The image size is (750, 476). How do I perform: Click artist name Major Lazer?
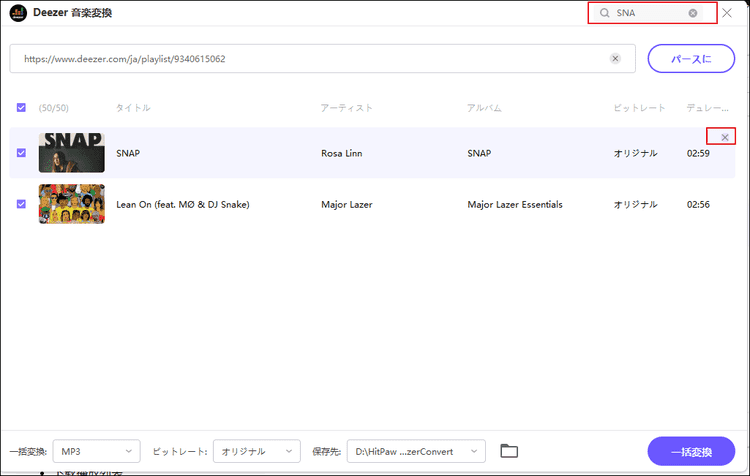347,204
